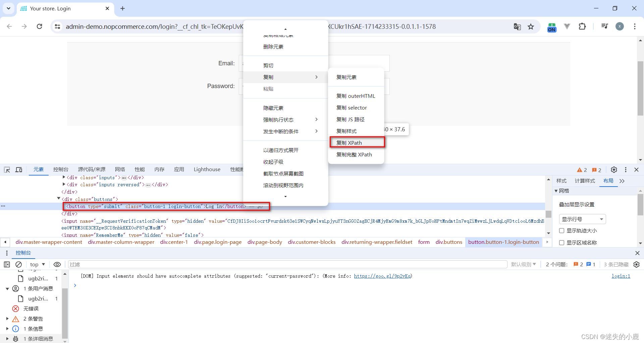Open the 显示行号 dropdown

pos(583,219)
